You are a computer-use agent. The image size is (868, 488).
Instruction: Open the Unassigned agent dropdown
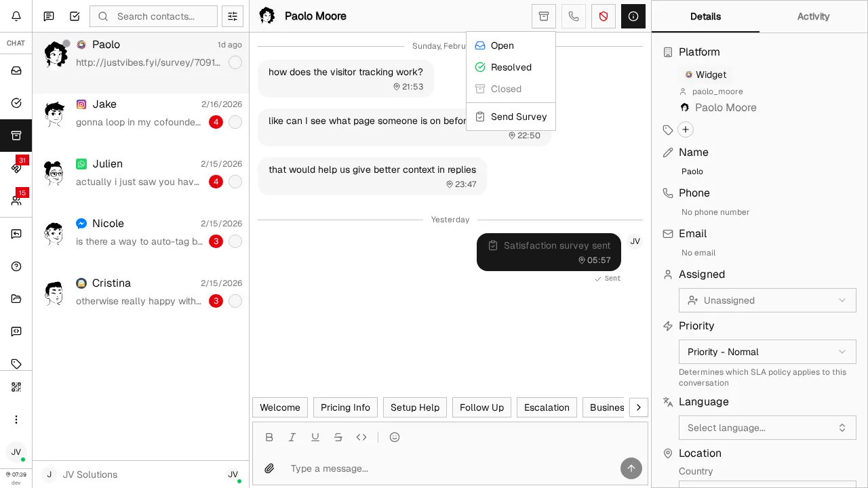(x=768, y=300)
